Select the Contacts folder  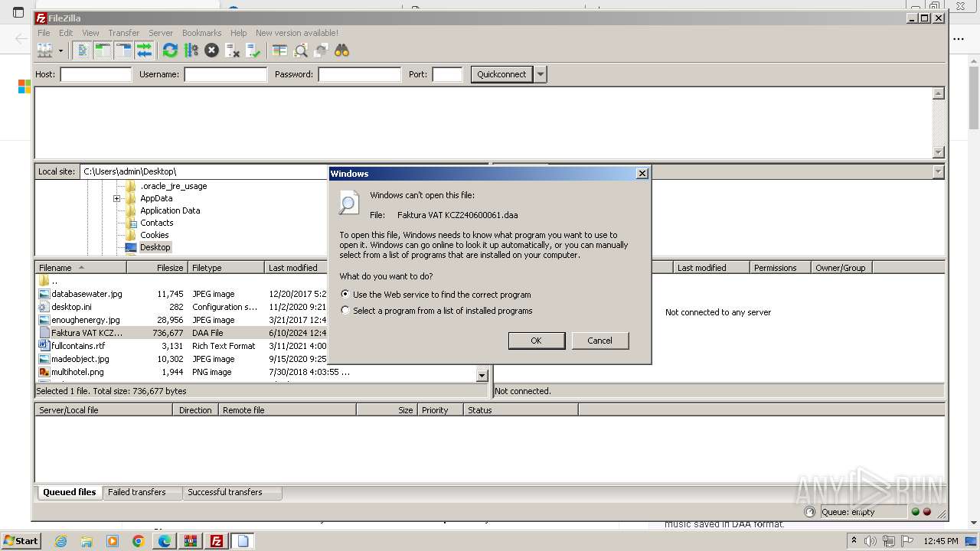tap(156, 223)
